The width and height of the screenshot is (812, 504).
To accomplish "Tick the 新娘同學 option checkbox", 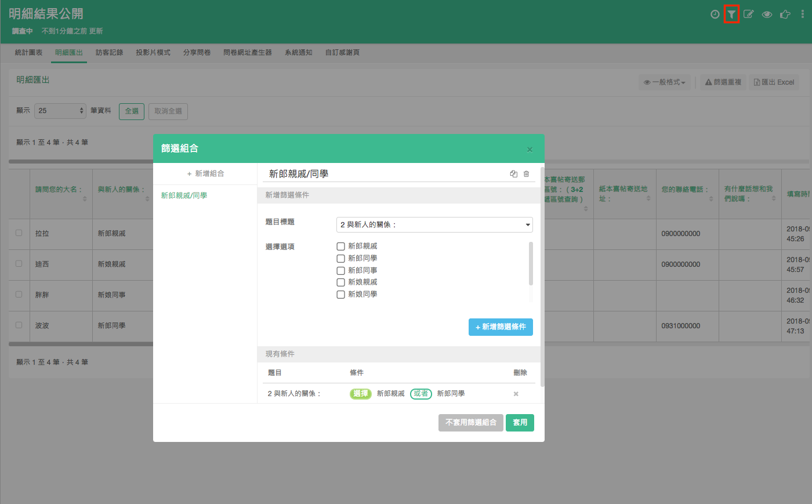I will coord(341,295).
